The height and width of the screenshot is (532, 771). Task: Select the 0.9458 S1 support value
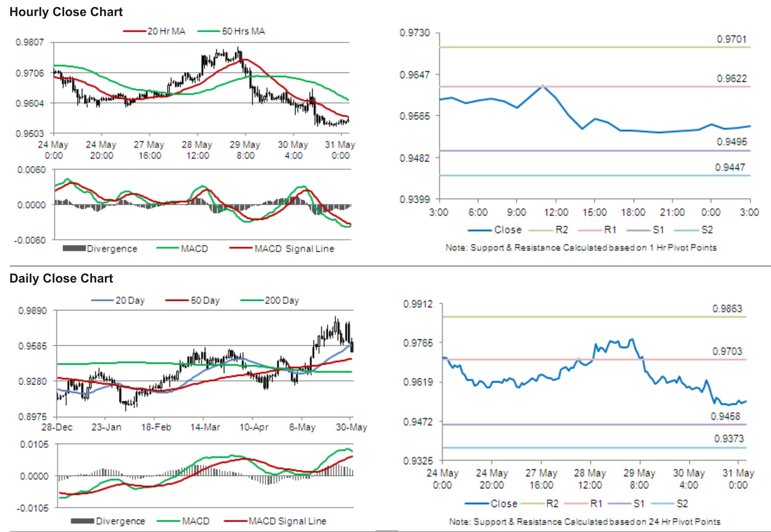tap(725, 416)
